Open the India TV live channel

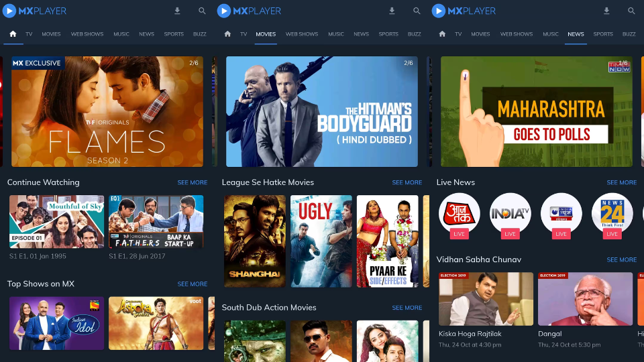click(510, 216)
